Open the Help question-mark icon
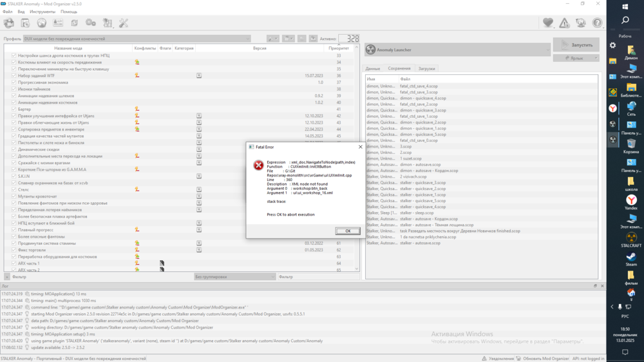644x362 pixels. coord(597,23)
